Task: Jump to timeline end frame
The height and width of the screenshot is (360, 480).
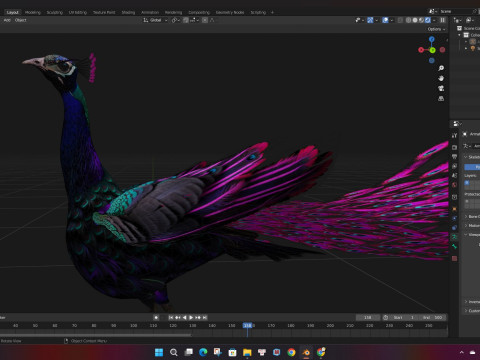Action: [x=205, y=318]
